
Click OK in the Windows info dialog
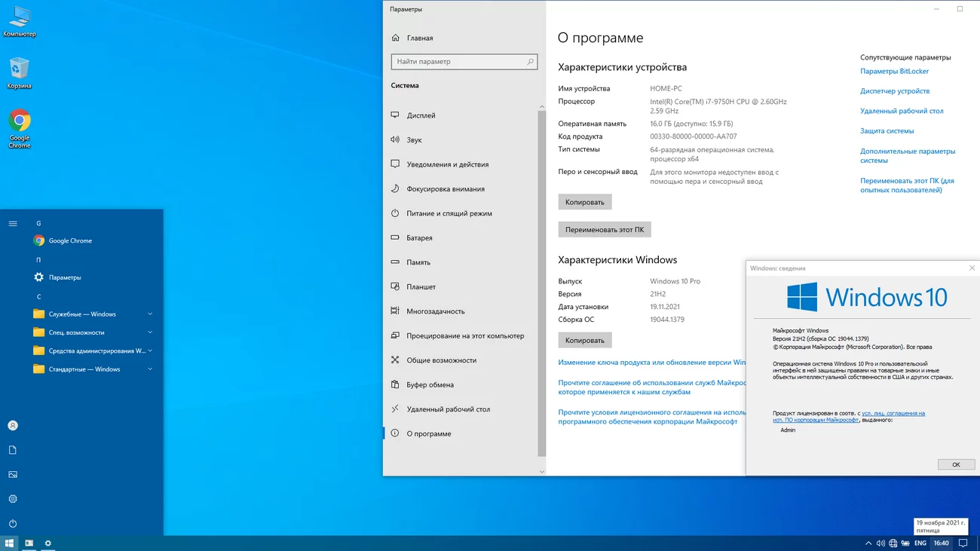[x=956, y=464]
